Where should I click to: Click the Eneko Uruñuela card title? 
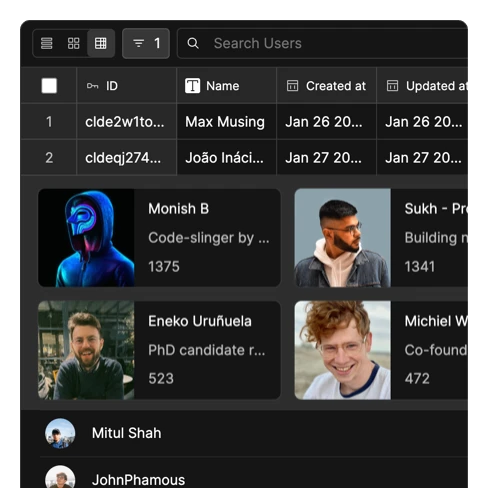click(x=200, y=321)
